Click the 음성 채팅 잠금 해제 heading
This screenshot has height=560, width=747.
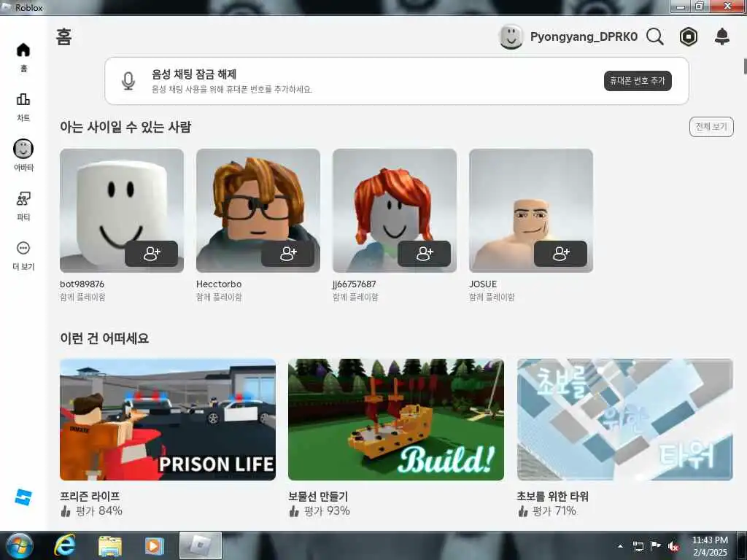(x=194, y=74)
